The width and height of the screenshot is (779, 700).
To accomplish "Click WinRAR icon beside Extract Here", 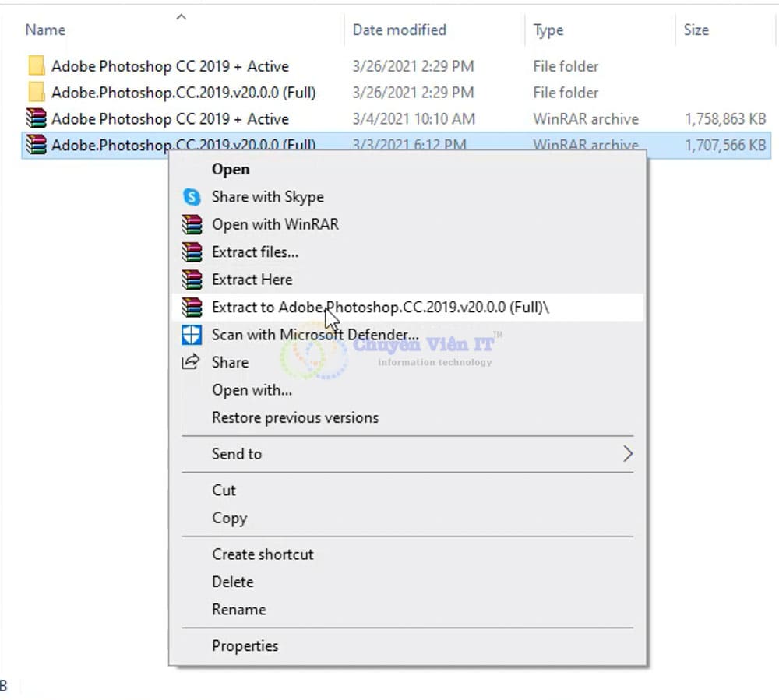I will pos(191,280).
